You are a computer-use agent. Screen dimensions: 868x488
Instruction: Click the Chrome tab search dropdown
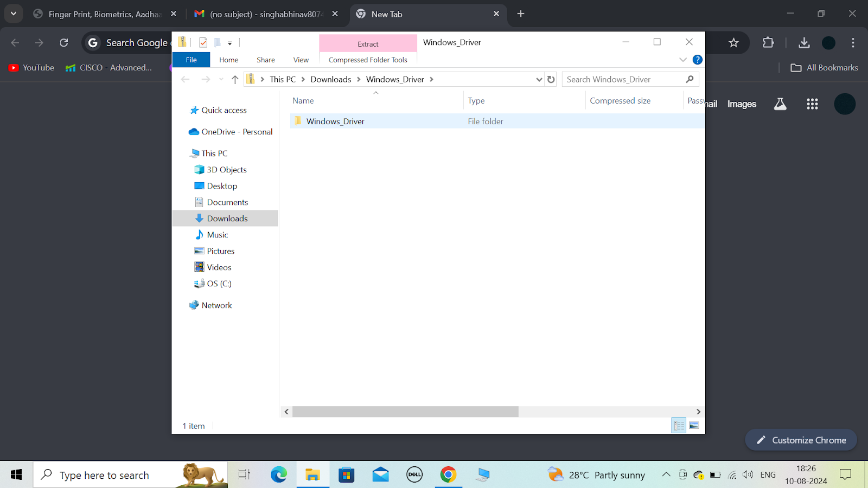pyautogui.click(x=14, y=14)
